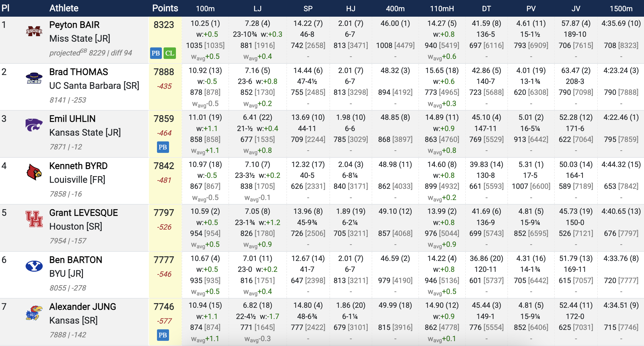This screenshot has height=346, width=644.
Task: Click the Houston UH logo
Action: tap(34, 219)
